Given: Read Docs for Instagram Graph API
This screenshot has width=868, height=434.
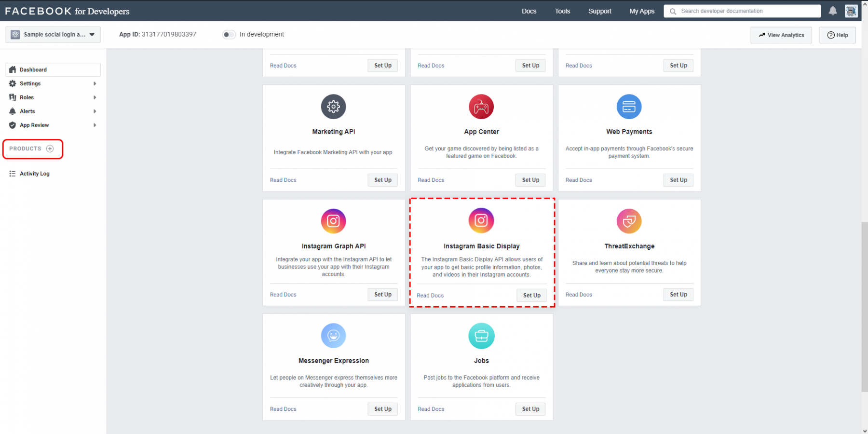Looking at the screenshot, I should point(283,295).
